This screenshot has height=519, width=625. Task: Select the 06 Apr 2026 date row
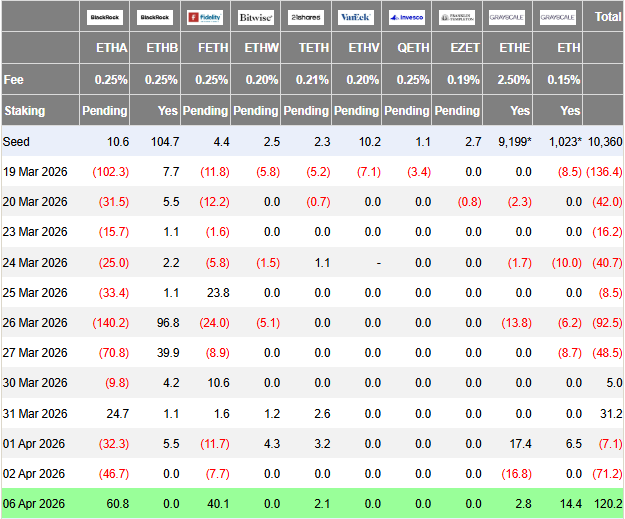(35, 503)
